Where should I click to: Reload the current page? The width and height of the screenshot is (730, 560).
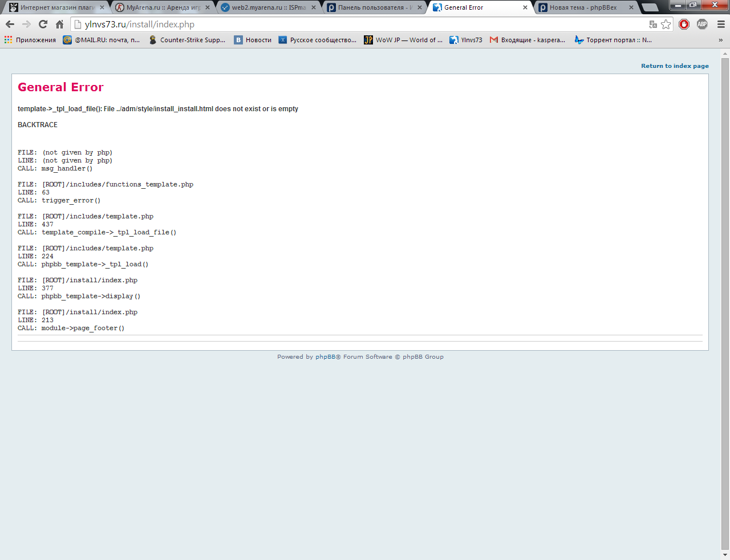[43, 24]
